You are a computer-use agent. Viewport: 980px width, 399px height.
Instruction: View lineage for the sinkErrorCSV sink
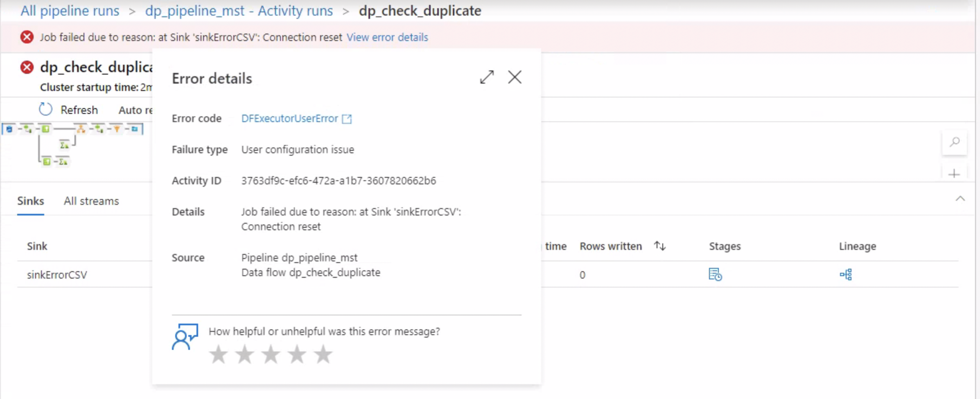pyautogui.click(x=847, y=274)
